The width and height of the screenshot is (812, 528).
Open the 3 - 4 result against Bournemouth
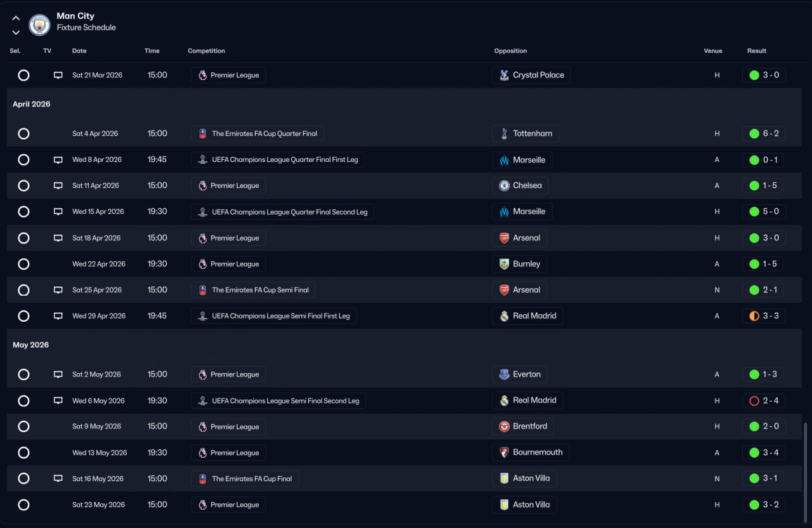764,452
